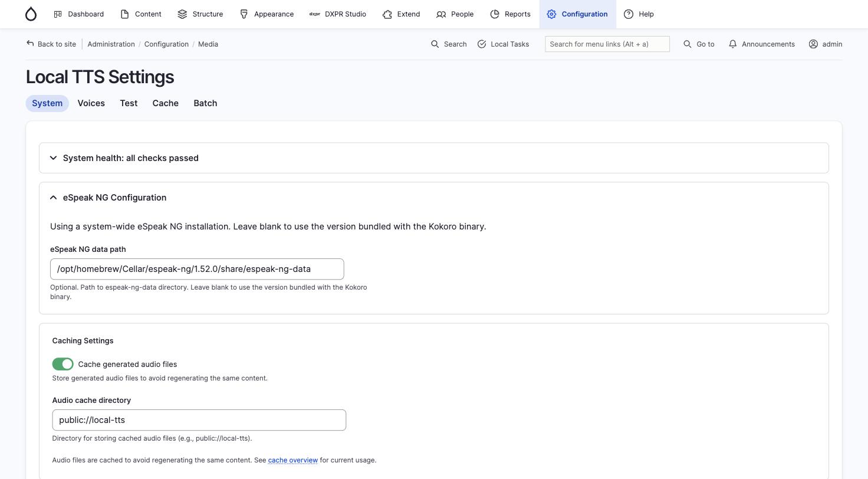Click the DXPR Studio logo icon

pyautogui.click(x=315, y=14)
